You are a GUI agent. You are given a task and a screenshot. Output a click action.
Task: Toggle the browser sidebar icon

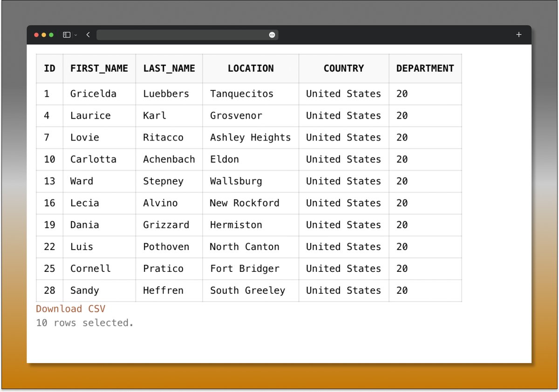click(x=67, y=35)
